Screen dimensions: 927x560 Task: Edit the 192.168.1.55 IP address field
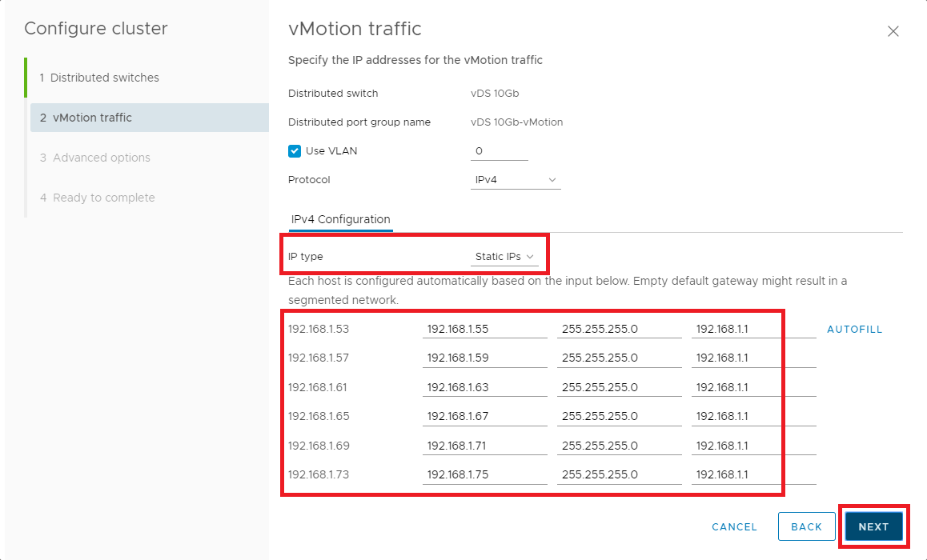click(x=484, y=329)
